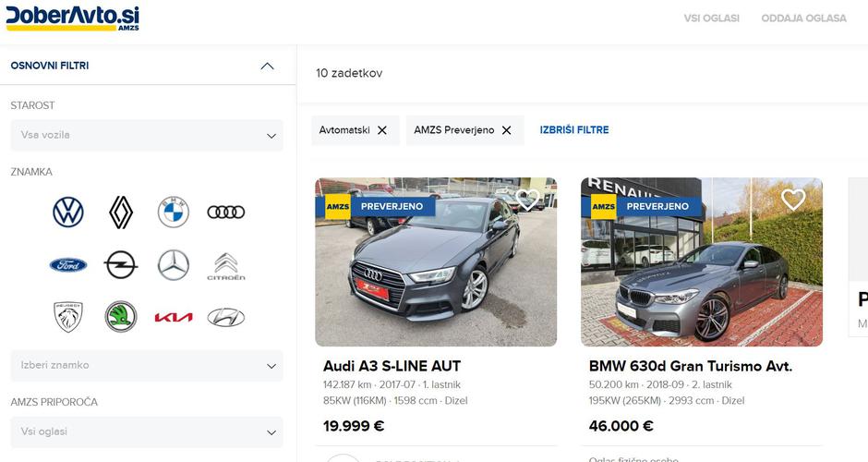The height and width of the screenshot is (462, 868).
Task: Go to Vsi oglasi in the header
Action: point(711,18)
